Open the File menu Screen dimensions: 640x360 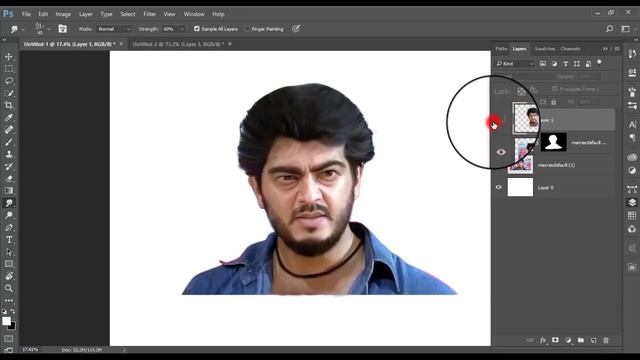(x=26, y=14)
